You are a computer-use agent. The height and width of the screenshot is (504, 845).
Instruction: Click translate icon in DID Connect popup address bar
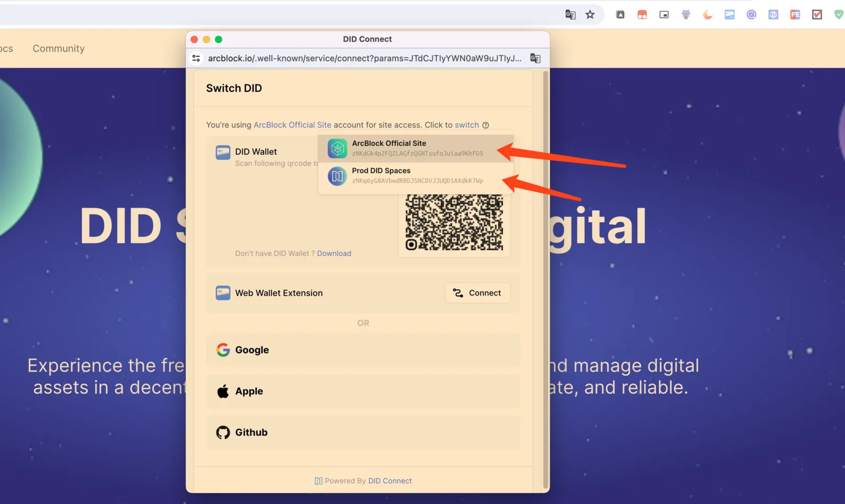[x=536, y=58]
